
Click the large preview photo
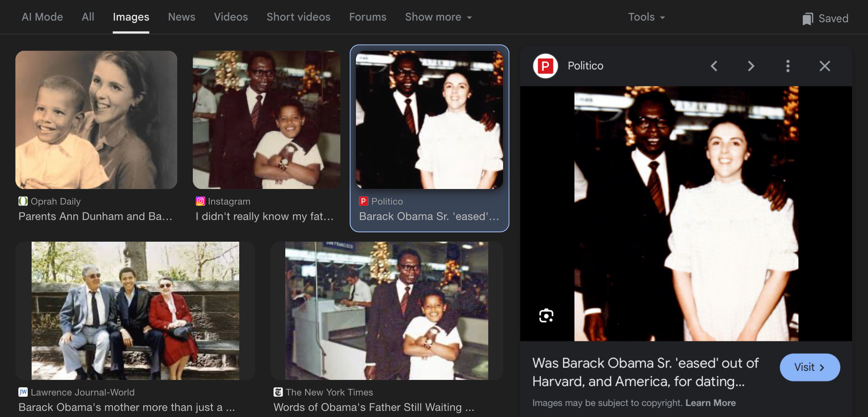[x=686, y=214]
